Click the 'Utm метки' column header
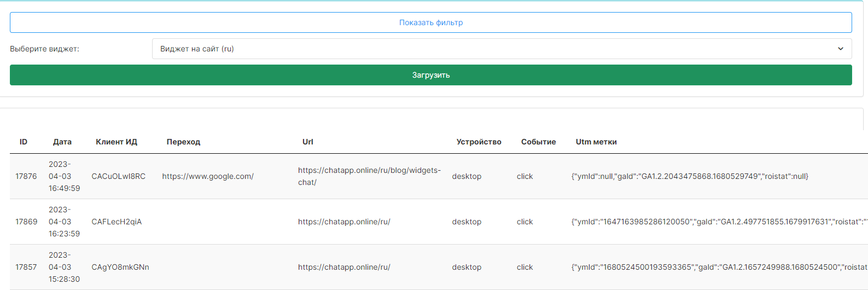Image resolution: width=868 pixels, height=290 pixels. (x=596, y=142)
